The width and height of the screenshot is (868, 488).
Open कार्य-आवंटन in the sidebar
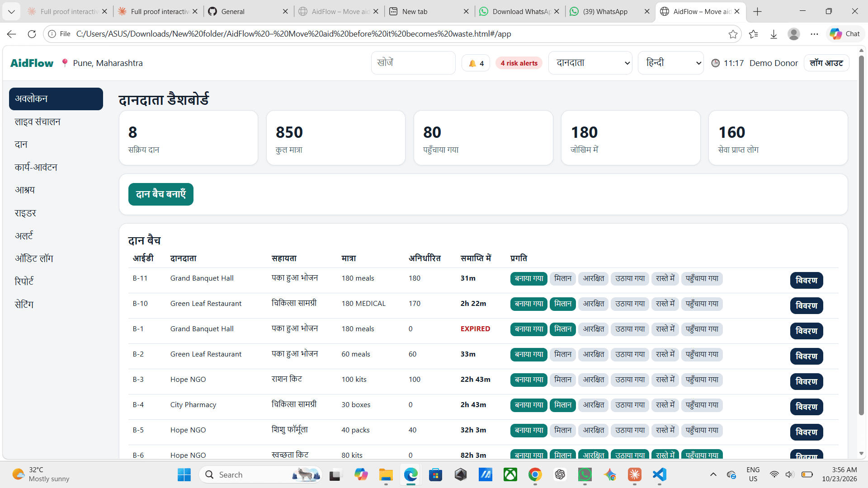tap(56, 167)
